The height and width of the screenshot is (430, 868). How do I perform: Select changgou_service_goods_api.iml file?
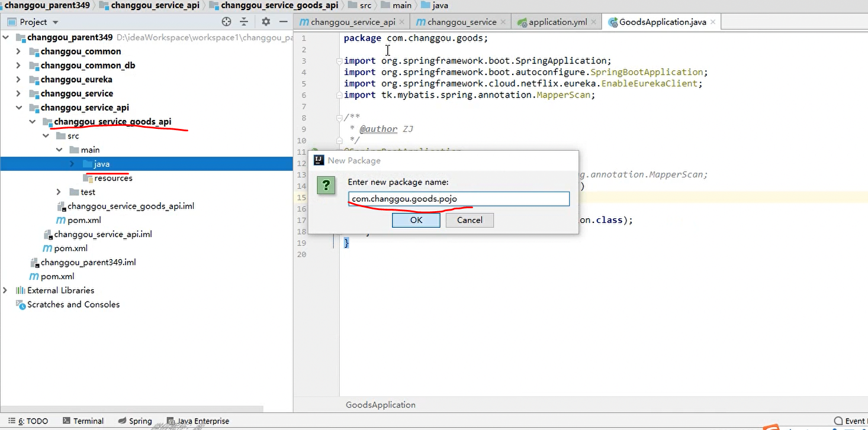(x=130, y=206)
